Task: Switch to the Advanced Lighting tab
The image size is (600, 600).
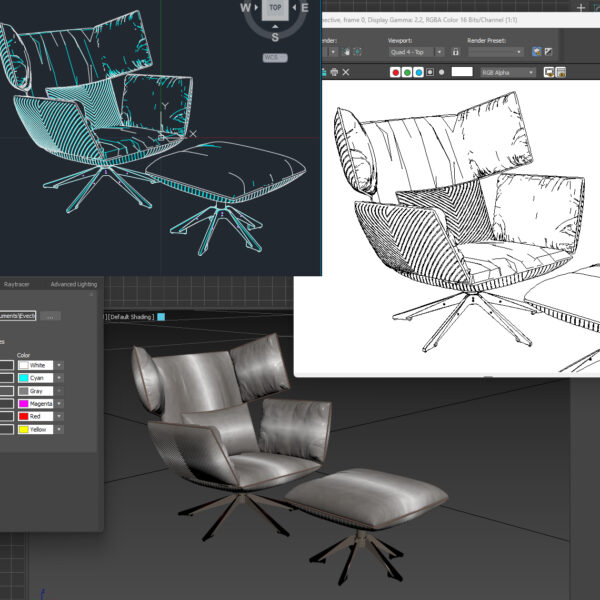Action: point(73,284)
